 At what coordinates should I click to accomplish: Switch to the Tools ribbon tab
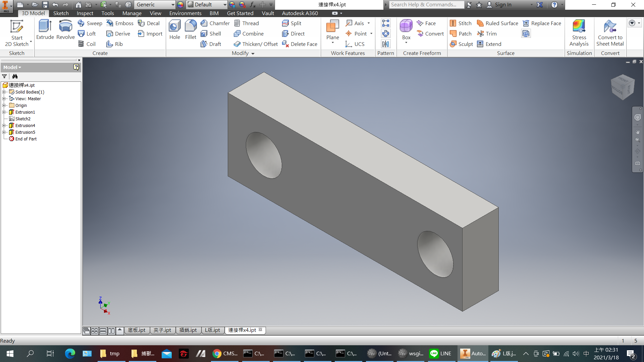(108, 13)
